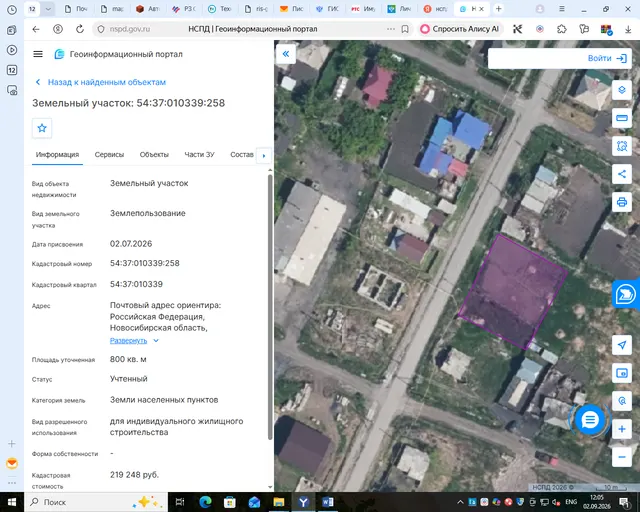Viewport: 640px width, 512px height.
Task: Share the map view
Action: pyautogui.click(x=622, y=174)
